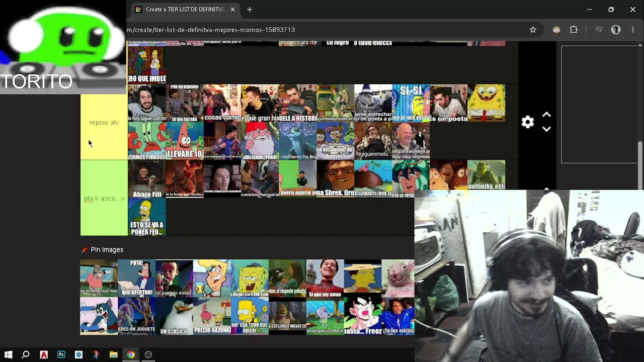Pick the penguin 'UN CLASICO' meme
Viewport: 644px width, 362px height.
(x=175, y=316)
